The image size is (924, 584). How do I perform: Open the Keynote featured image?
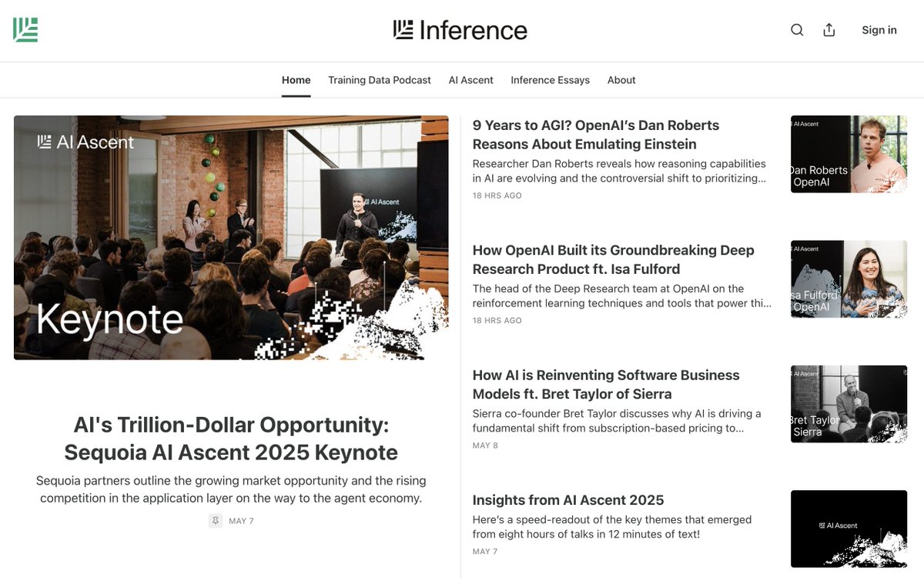coord(231,238)
